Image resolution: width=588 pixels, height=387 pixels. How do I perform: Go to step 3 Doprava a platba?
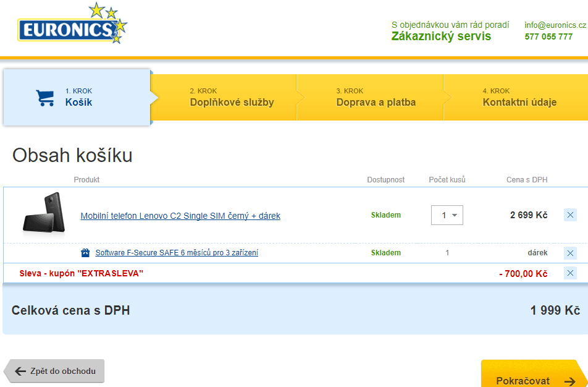click(x=370, y=97)
